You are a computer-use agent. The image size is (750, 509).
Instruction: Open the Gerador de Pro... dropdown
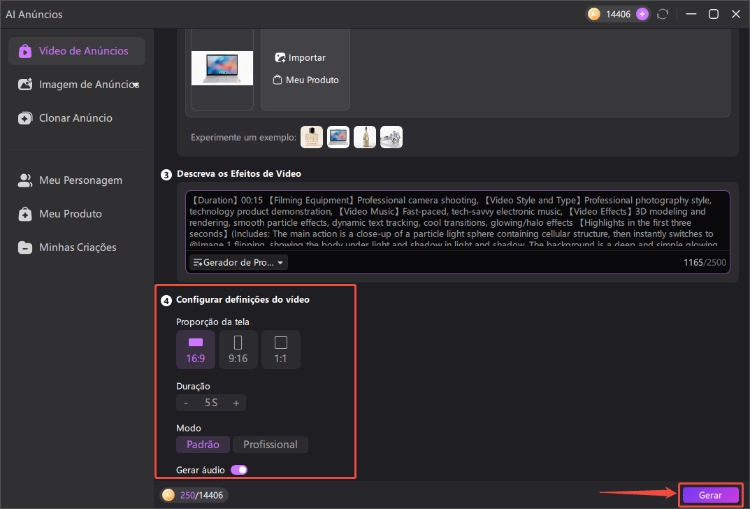239,262
